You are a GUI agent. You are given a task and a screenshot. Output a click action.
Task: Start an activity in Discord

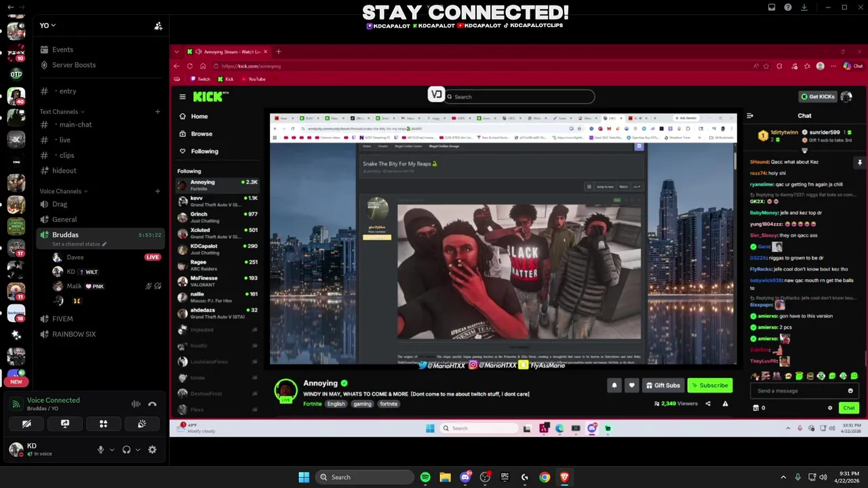pyautogui.click(x=104, y=424)
